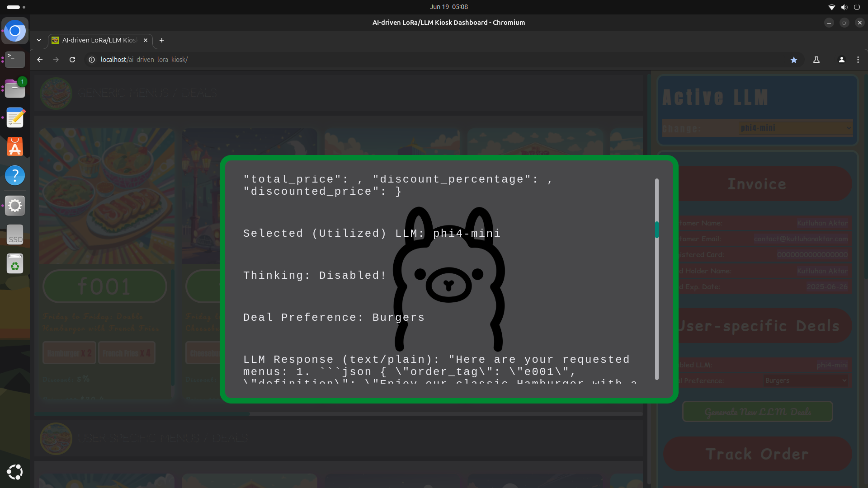Go back using browser back arrow
Viewport: 868px width, 488px height.
click(x=40, y=60)
